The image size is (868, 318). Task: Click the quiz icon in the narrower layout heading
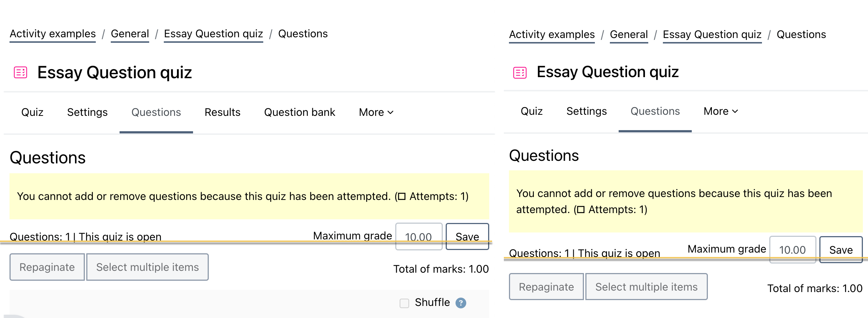pyautogui.click(x=520, y=73)
